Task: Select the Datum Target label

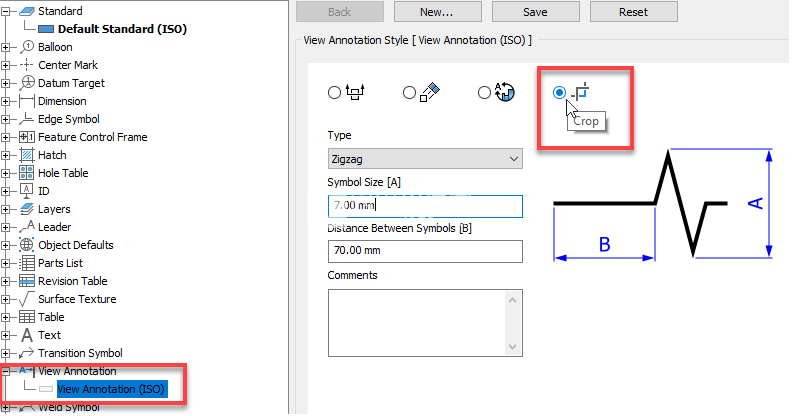Action: (x=71, y=83)
